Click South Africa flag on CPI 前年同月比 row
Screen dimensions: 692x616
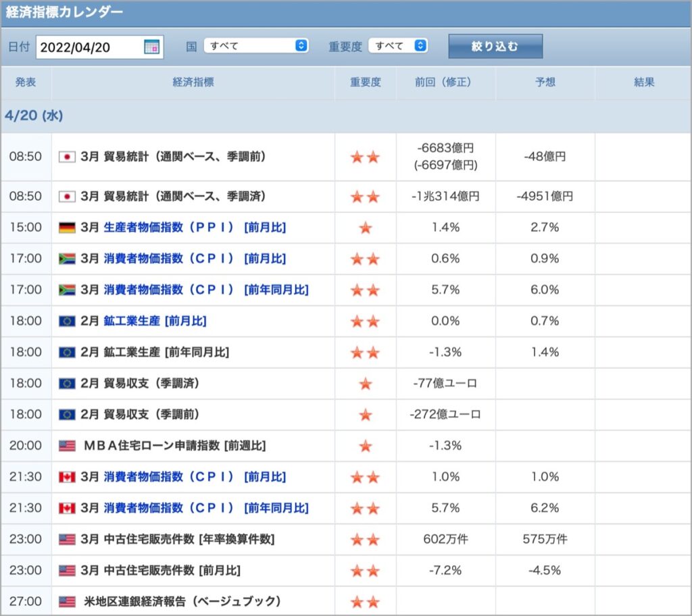click(x=67, y=290)
